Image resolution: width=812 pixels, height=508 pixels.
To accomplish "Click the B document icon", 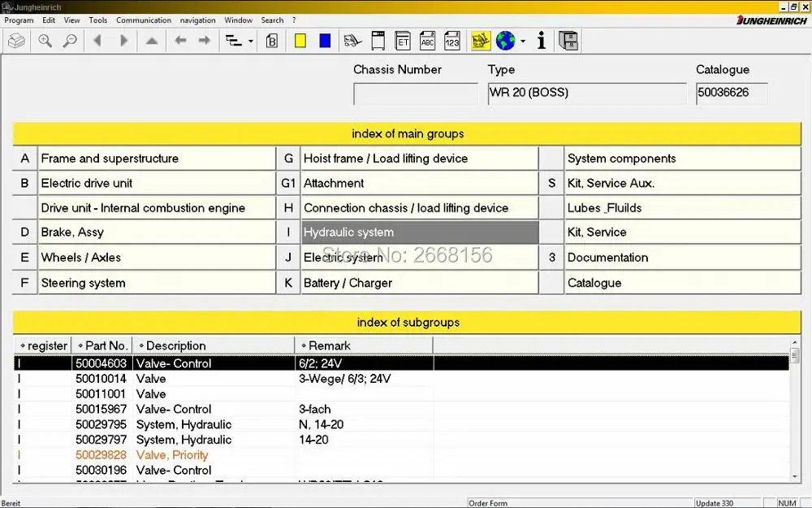I will (x=272, y=41).
